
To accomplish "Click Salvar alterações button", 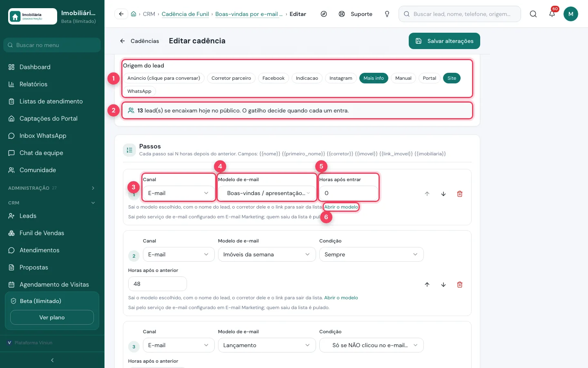I will click(x=444, y=41).
